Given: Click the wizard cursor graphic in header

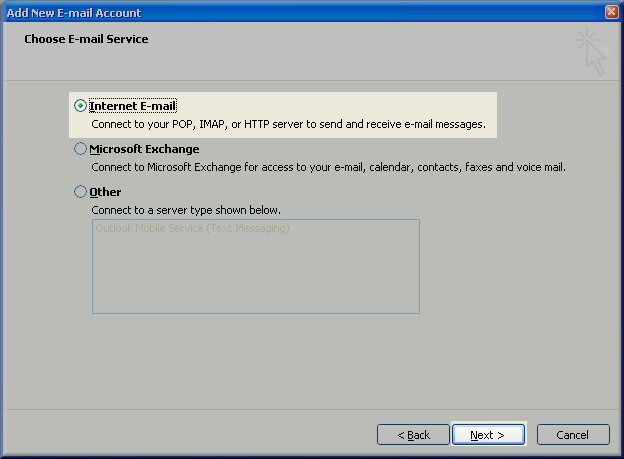Looking at the screenshot, I should pyautogui.click(x=590, y=51).
